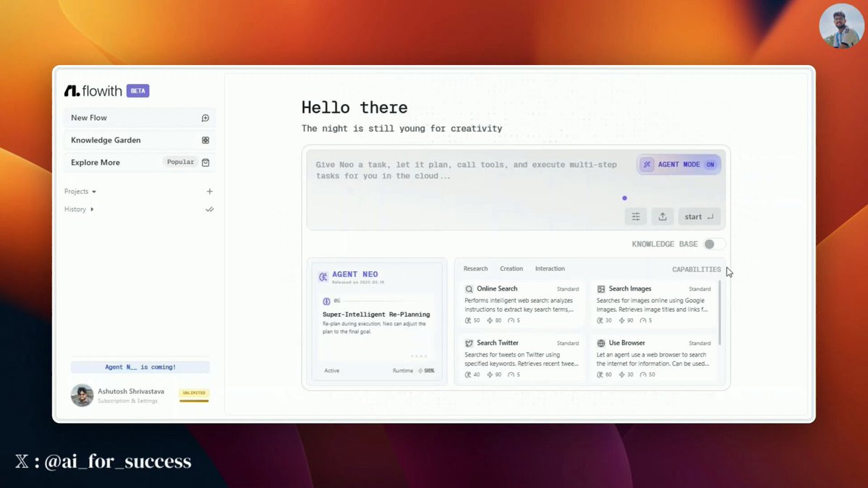Viewport: 868px width, 488px height.
Task: Click Ashutosh Shrivastava profile avatar
Action: point(82,395)
